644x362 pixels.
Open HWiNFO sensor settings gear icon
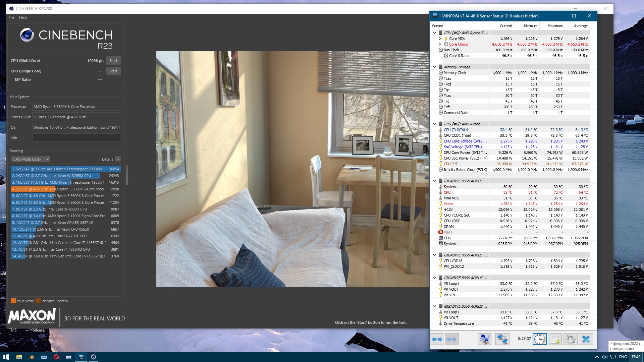pyautogui.click(x=570, y=339)
